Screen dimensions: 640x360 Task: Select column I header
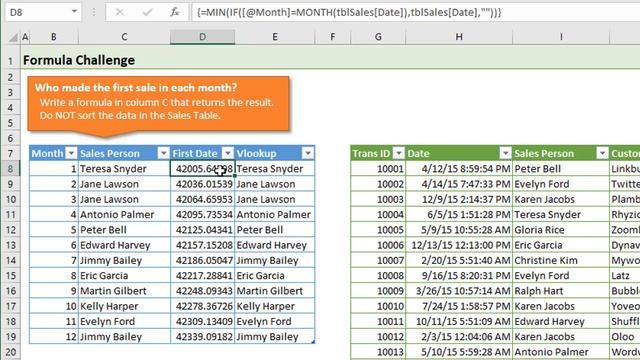(561, 37)
